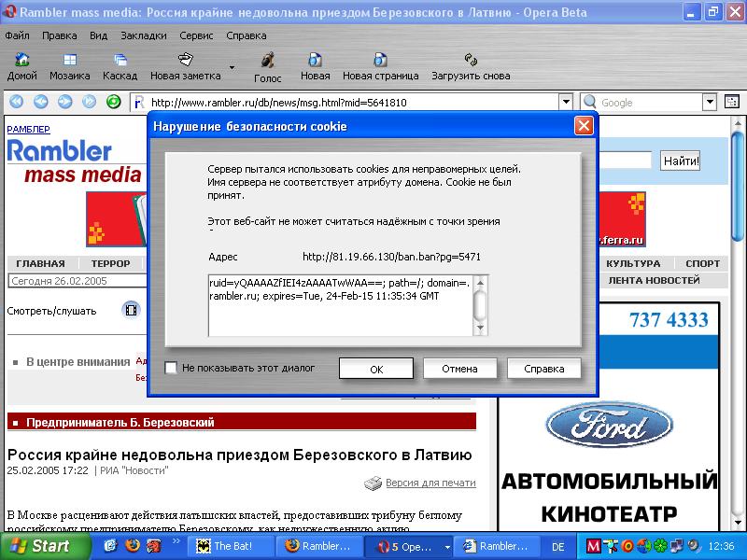747x560 pixels.
Task: Click the rewind navigation arrow button
Action: pos(17,102)
